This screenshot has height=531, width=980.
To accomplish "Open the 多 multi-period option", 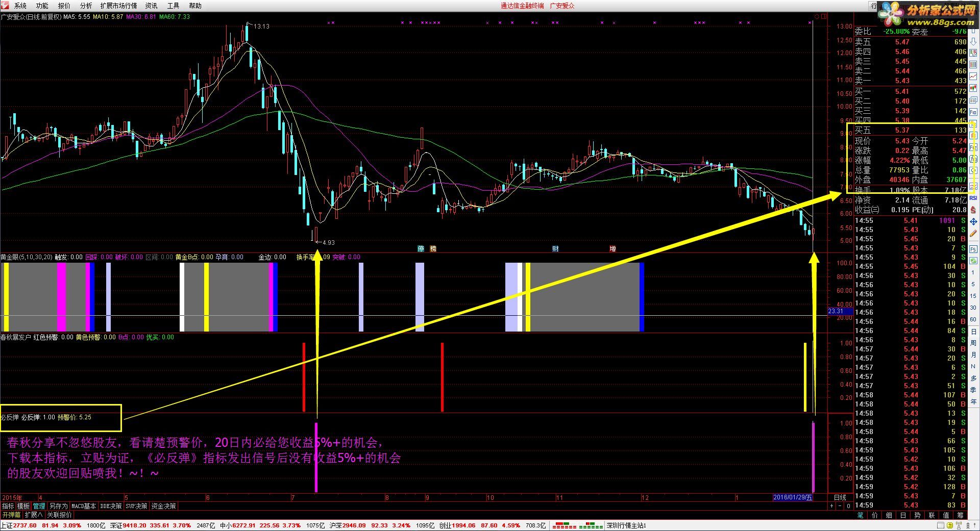I will point(973,378).
